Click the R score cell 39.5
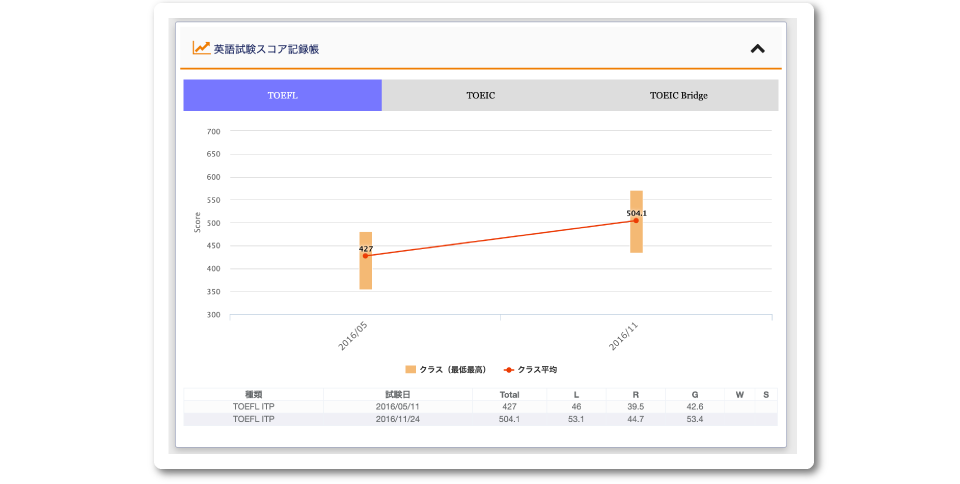Image resolution: width=960 pixels, height=484 pixels. (x=636, y=406)
